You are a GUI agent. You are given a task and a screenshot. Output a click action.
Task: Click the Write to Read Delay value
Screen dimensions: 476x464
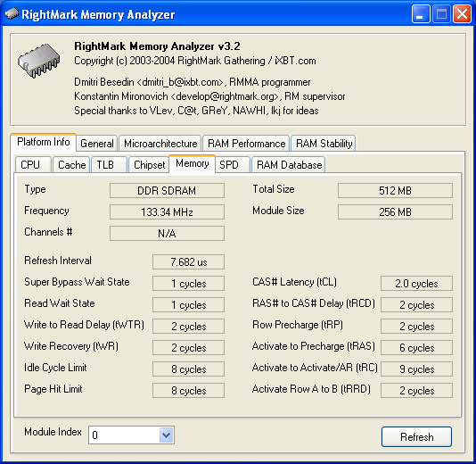tap(188, 327)
